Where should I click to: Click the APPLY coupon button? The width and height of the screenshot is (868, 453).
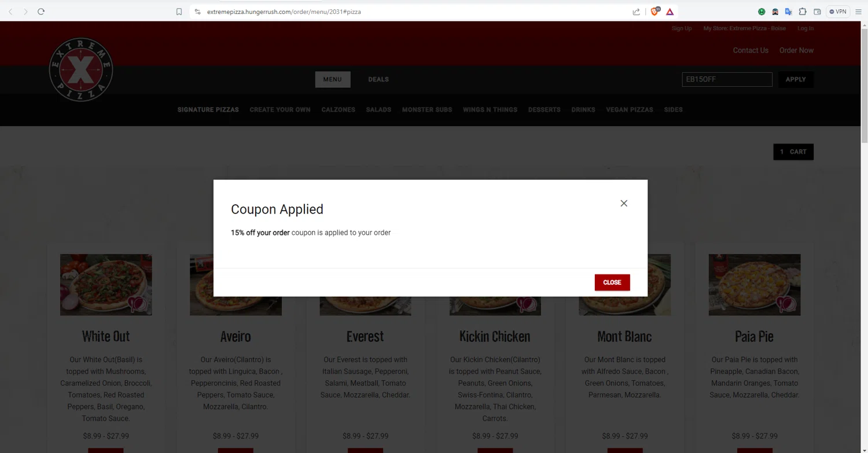[796, 79]
